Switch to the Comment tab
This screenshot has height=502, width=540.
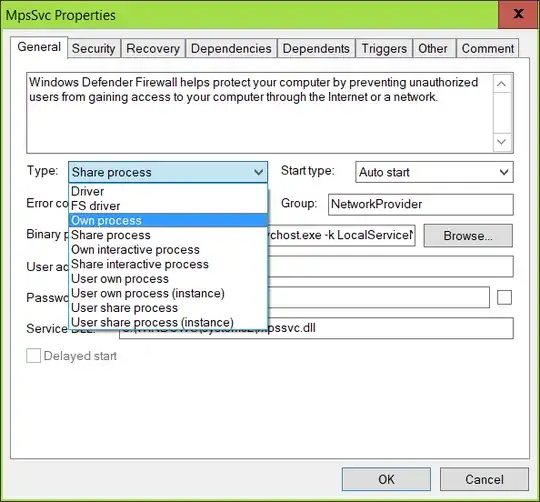[488, 49]
